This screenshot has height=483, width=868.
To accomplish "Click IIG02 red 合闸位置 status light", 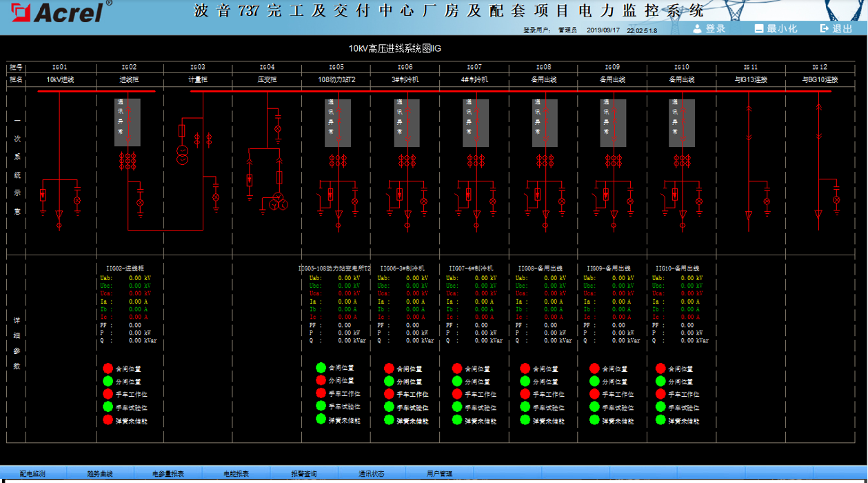I will [108, 368].
